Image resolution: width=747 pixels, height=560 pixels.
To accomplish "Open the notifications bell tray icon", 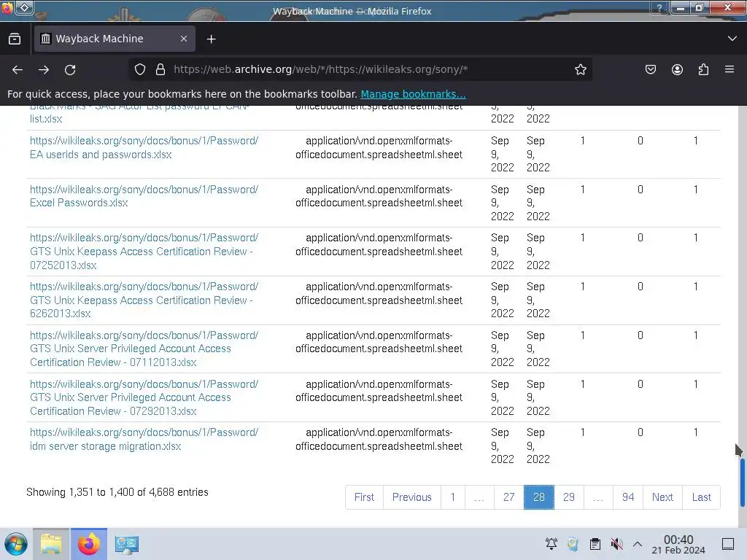I will [x=551, y=544].
